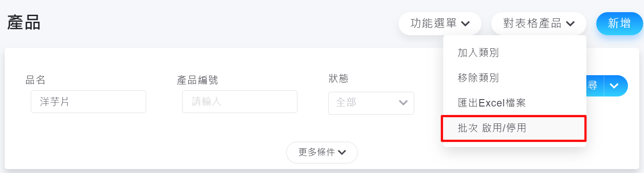Click the chevron arrow beside 對表格產品
The width and height of the screenshot is (644, 173).
pos(570,24)
